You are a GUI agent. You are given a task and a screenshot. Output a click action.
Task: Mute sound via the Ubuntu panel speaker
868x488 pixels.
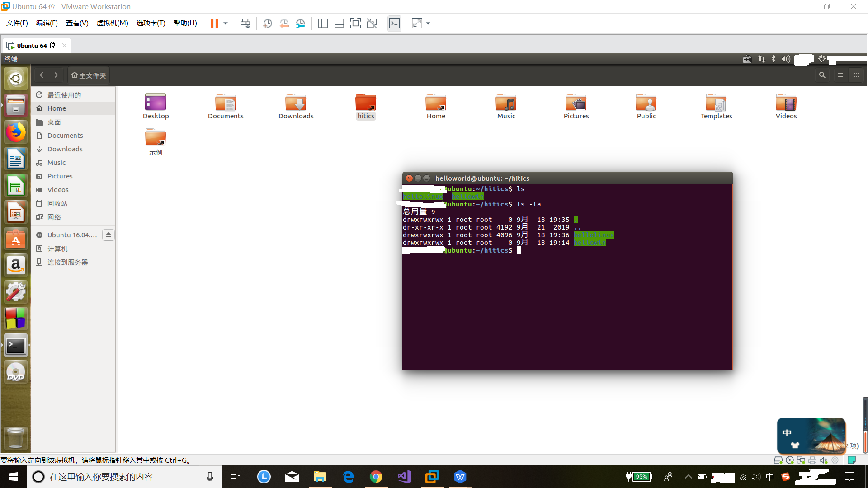786,59
